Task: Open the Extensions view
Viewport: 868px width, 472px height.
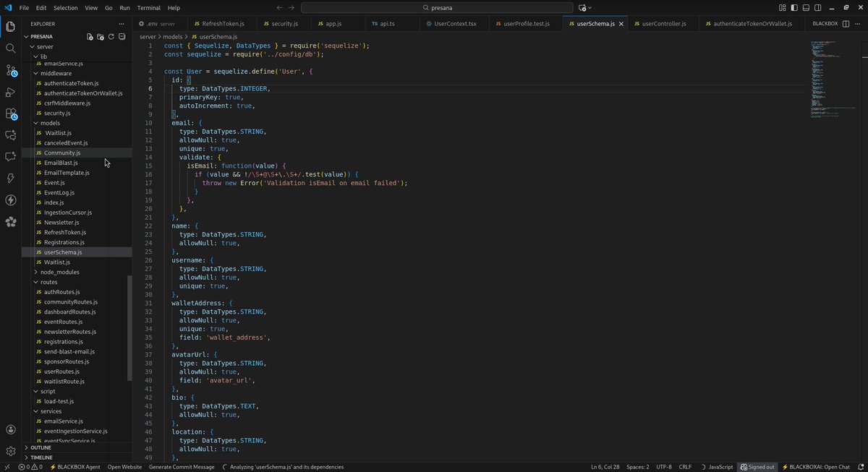Action: [x=11, y=113]
